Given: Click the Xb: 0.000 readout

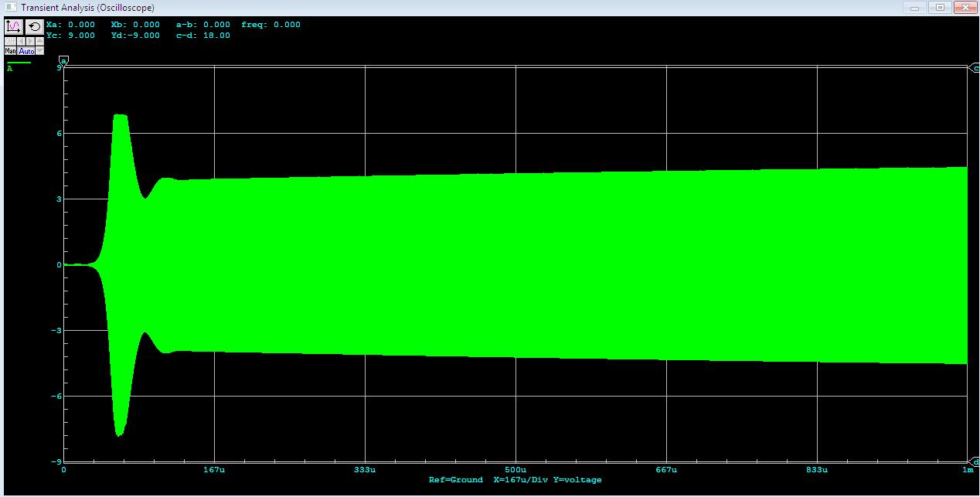Looking at the screenshot, I should [x=135, y=25].
